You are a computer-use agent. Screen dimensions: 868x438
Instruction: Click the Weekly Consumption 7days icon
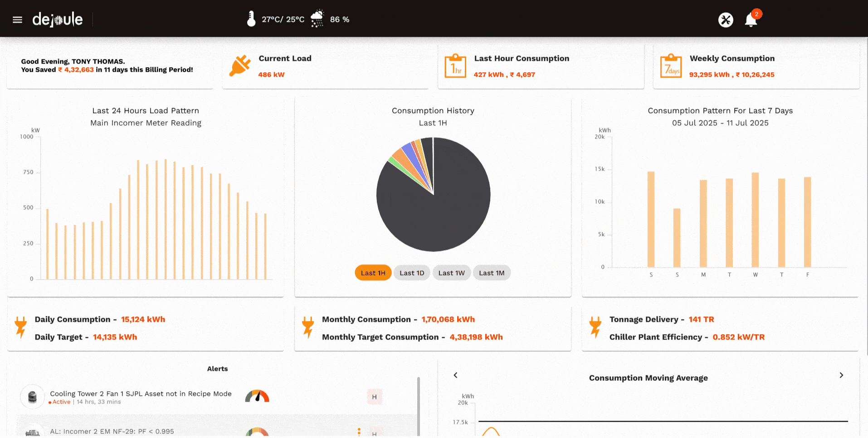pos(671,66)
